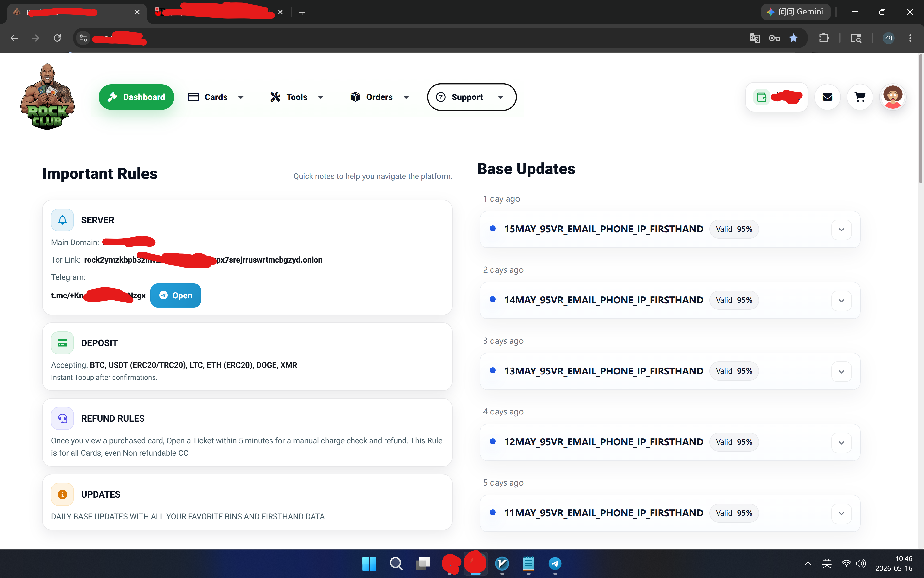Click the DEPOSIT card icon

tap(63, 343)
